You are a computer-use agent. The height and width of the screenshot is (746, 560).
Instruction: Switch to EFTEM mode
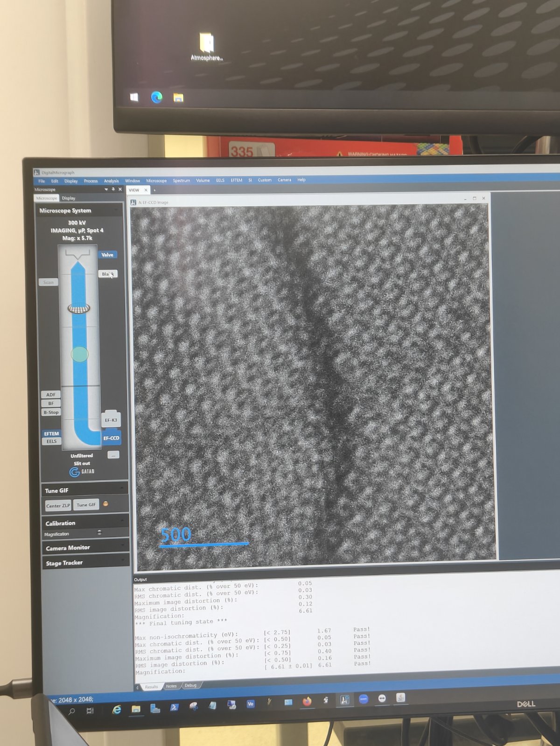[x=51, y=434]
